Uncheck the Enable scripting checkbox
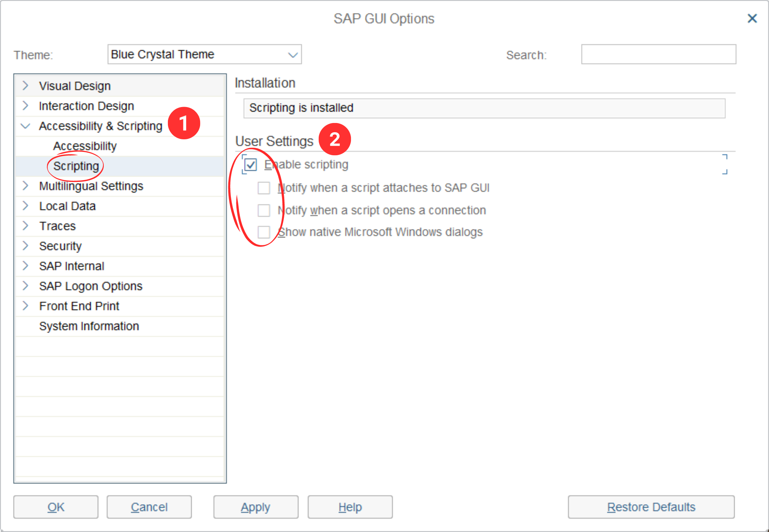Screen dimensions: 769x532 point(251,164)
